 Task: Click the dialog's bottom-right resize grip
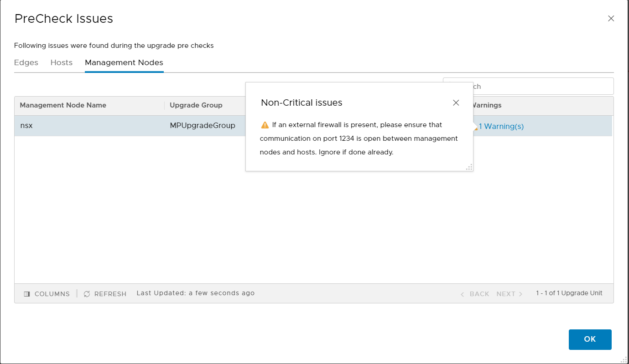[x=624, y=359]
